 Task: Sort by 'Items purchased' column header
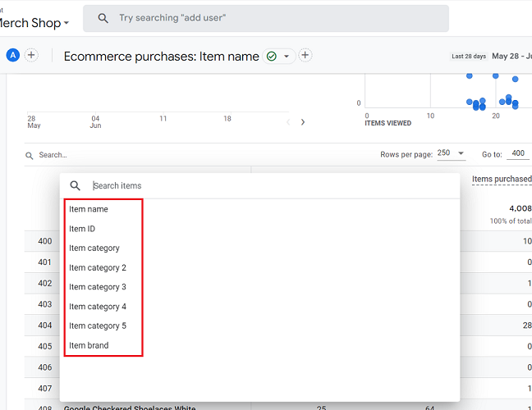click(502, 180)
